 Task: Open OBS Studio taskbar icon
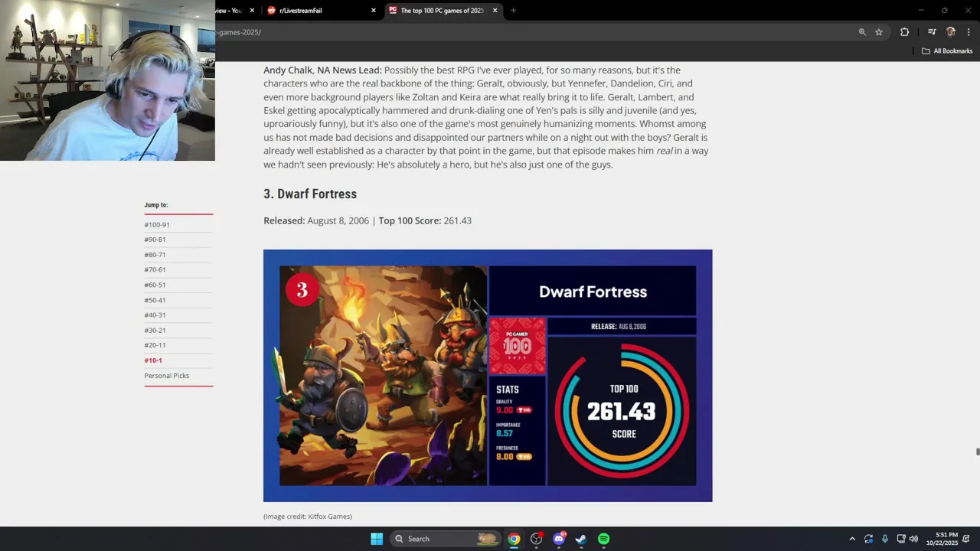(537, 539)
